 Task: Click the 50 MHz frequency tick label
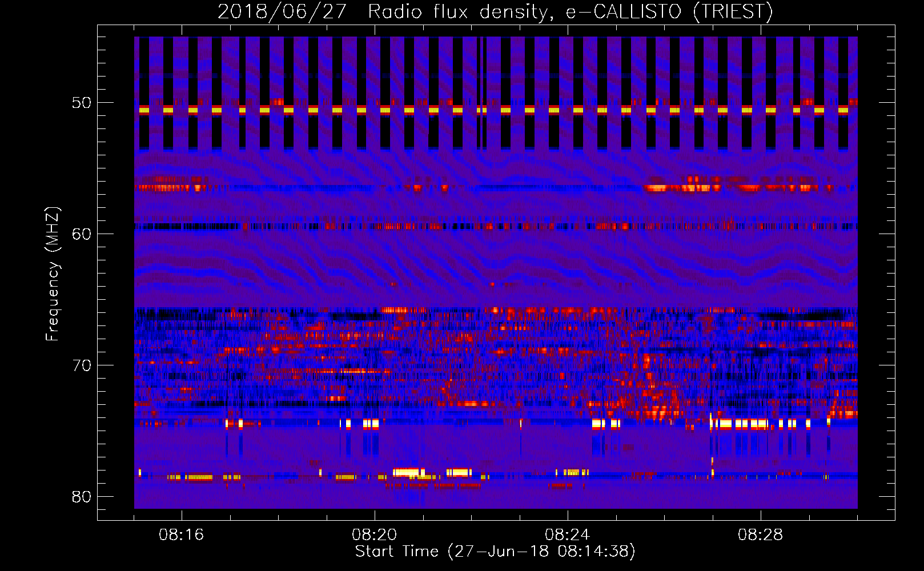[82, 103]
